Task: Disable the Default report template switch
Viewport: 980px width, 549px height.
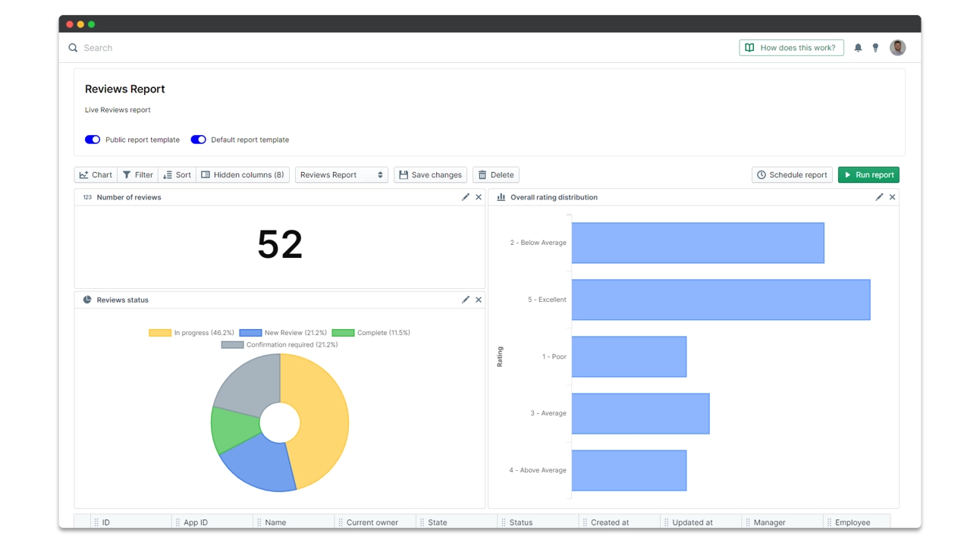Action: point(198,140)
